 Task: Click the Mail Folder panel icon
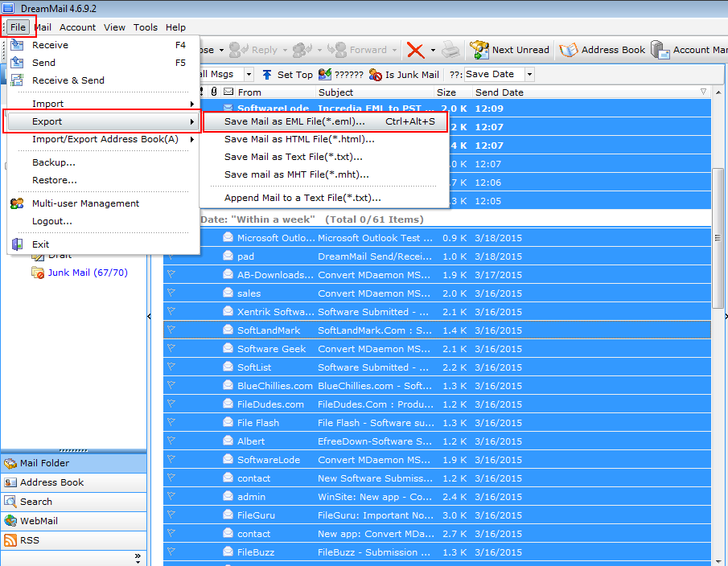tap(10, 463)
